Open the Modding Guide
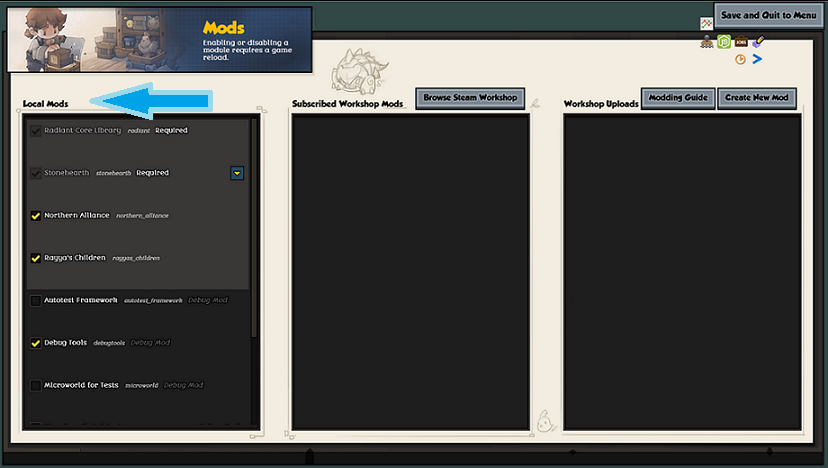This screenshot has width=828, height=468. [x=678, y=98]
